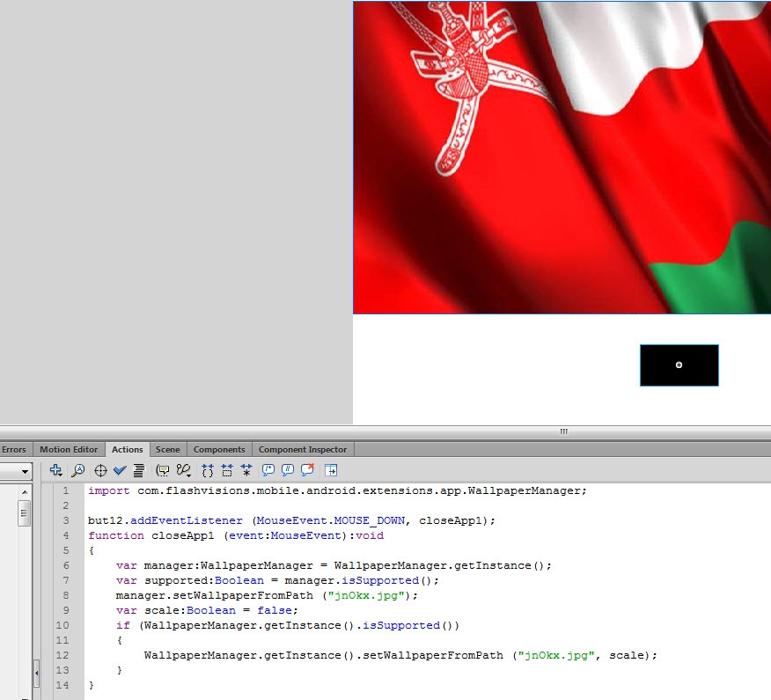Click the Remove comment button
771x700 pixels.
click(305, 470)
